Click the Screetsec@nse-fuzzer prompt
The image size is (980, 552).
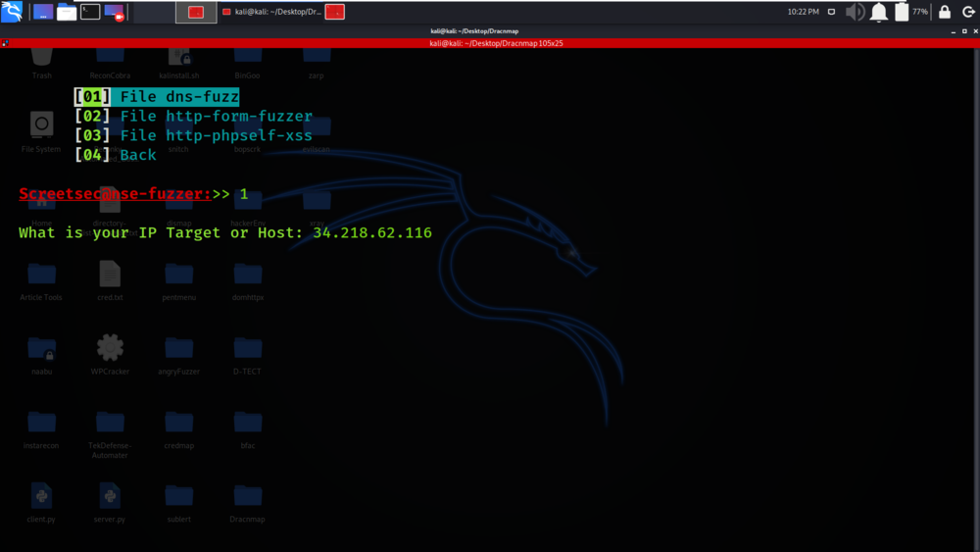tap(115, 194)
